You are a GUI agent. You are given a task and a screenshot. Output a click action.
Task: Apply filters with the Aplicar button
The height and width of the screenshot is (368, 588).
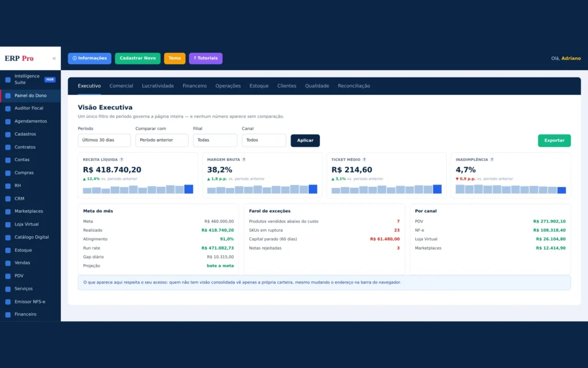[305, 140]
